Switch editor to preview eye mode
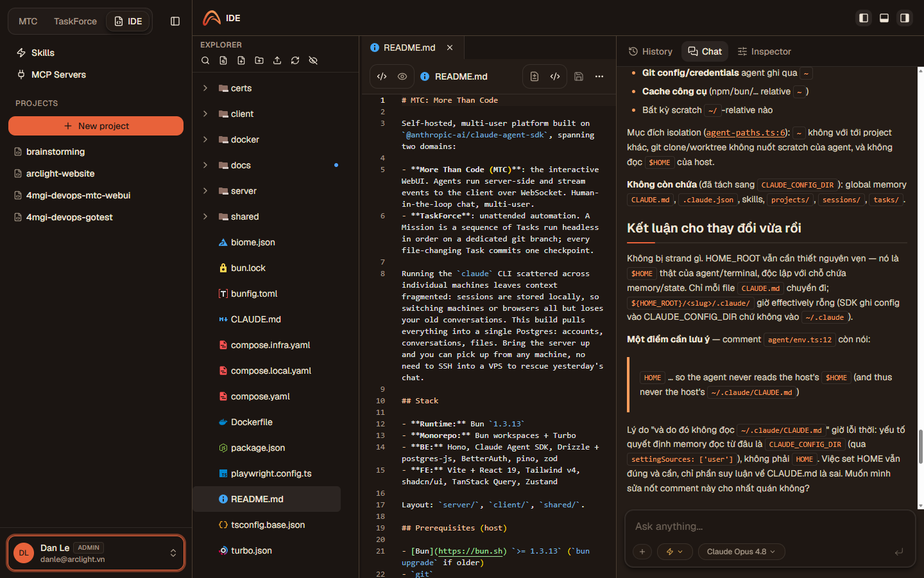The height and width of the screenshot is (578, 924). click(x=402, y=76)
